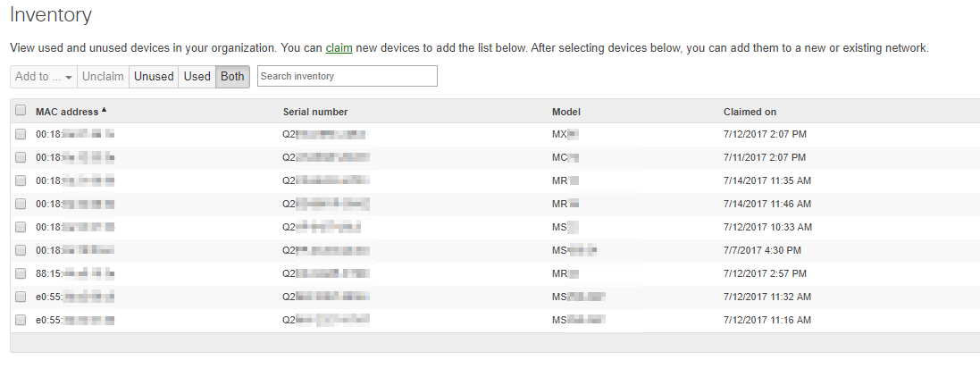980x377 pixels.
Task: Filter inventory by Used devices
Action: pyautogui.click(x=197, y=77)
